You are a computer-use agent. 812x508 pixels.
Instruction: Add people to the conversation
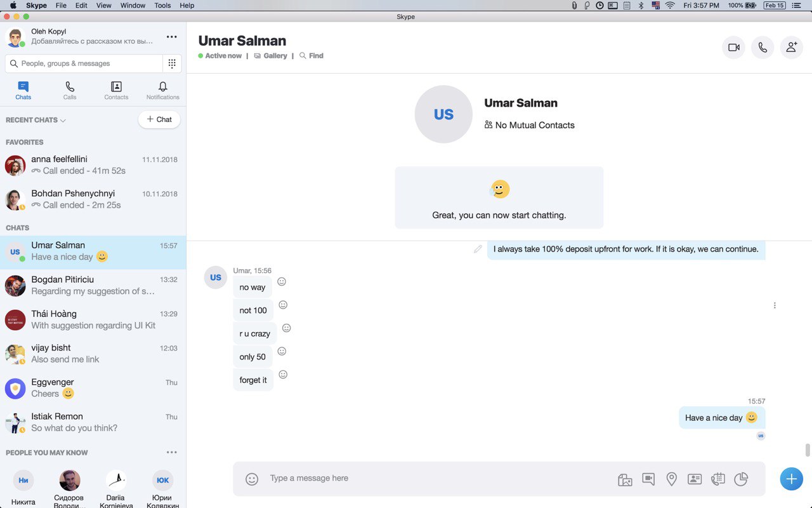pyautogui.click(x=792, y=48)
